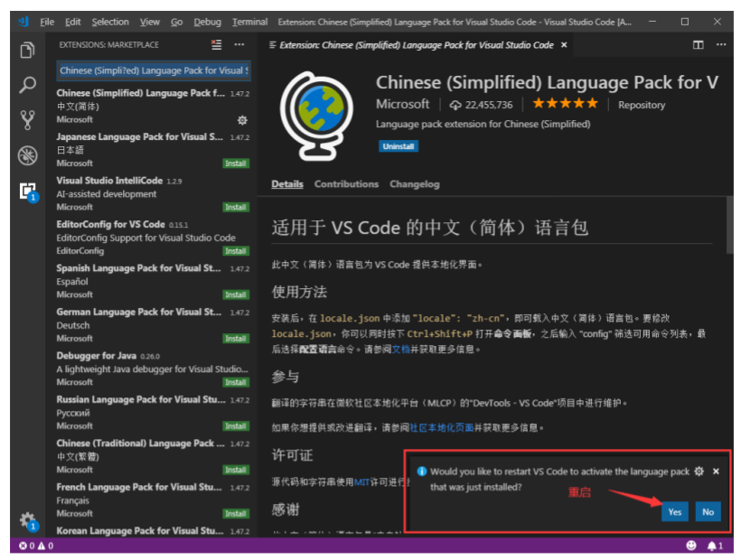This screenshot has height=560, width=741.
Task: Clear extensions search results icon
Action: [217, 45]
